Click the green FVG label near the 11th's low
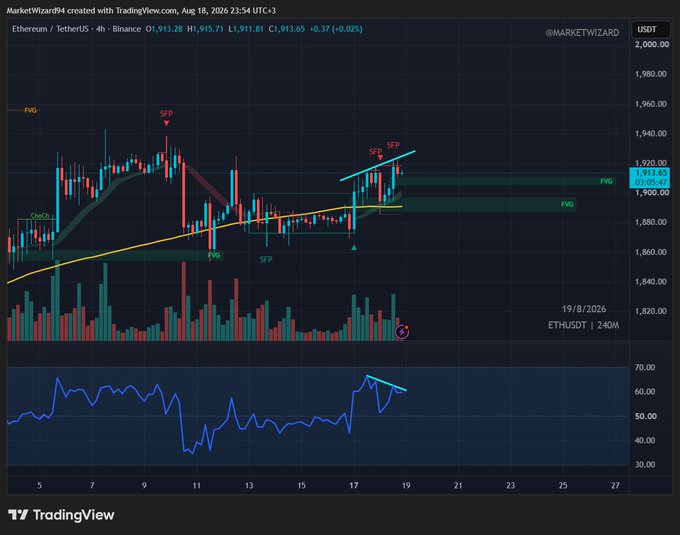 (214, 255)
